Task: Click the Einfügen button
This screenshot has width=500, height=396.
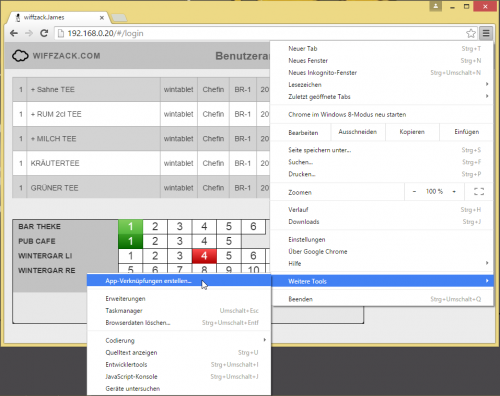Action: (466, 132)
